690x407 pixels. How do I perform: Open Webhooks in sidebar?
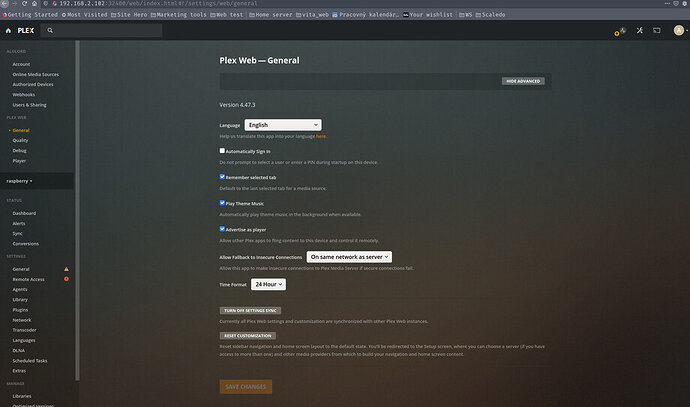(24, 95)
